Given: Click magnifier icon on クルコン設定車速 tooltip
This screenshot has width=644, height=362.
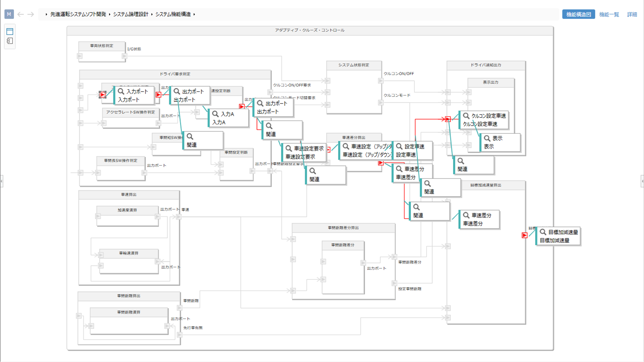Looking at the screenshot, I should coord(466,116).
